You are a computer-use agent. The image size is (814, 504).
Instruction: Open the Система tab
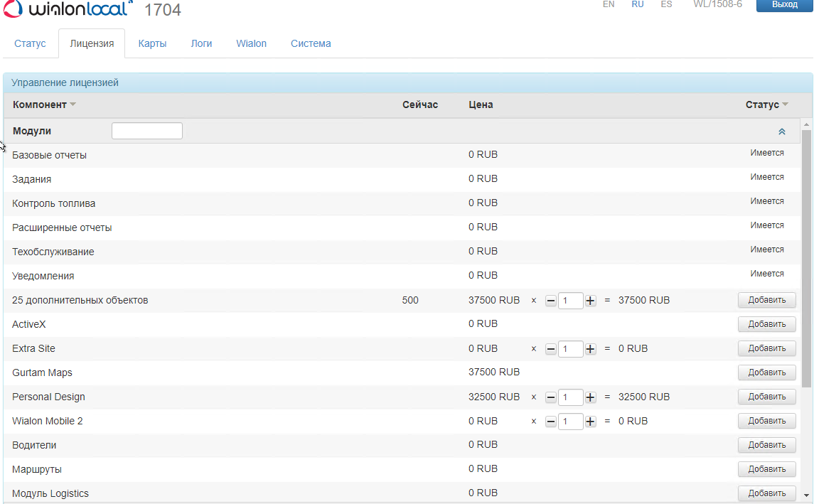[x=311, y=43]
